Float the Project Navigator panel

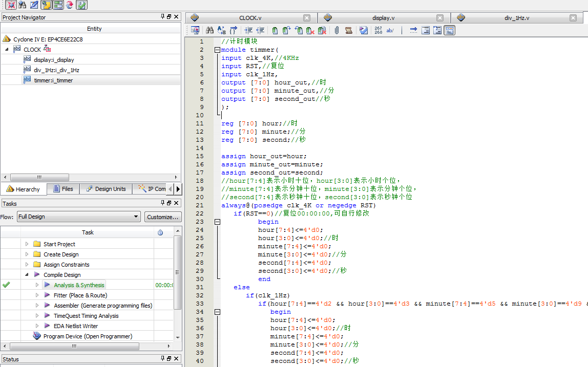coord(169,16)
